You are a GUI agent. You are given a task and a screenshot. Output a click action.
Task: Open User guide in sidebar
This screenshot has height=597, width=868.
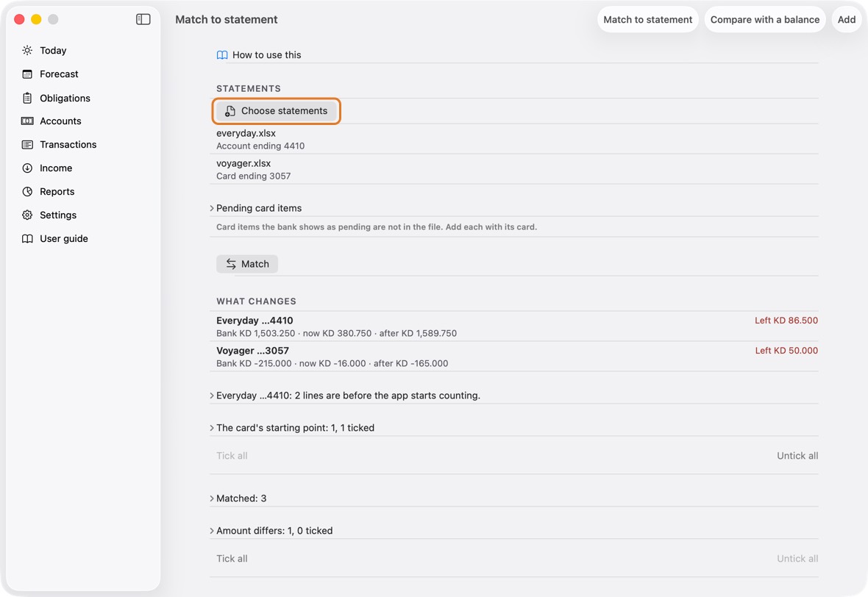[x=64, y=238]
